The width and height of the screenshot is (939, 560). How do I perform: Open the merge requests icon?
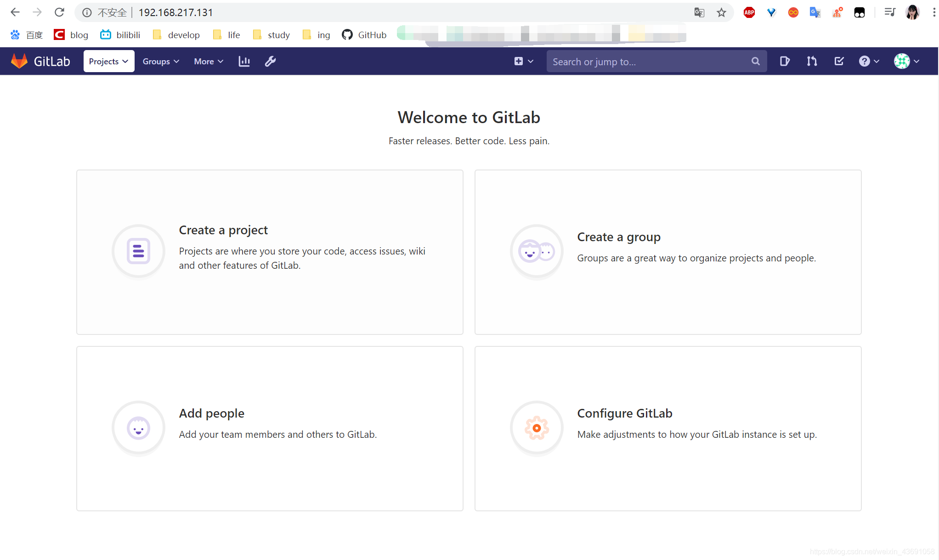click(812, 62)
